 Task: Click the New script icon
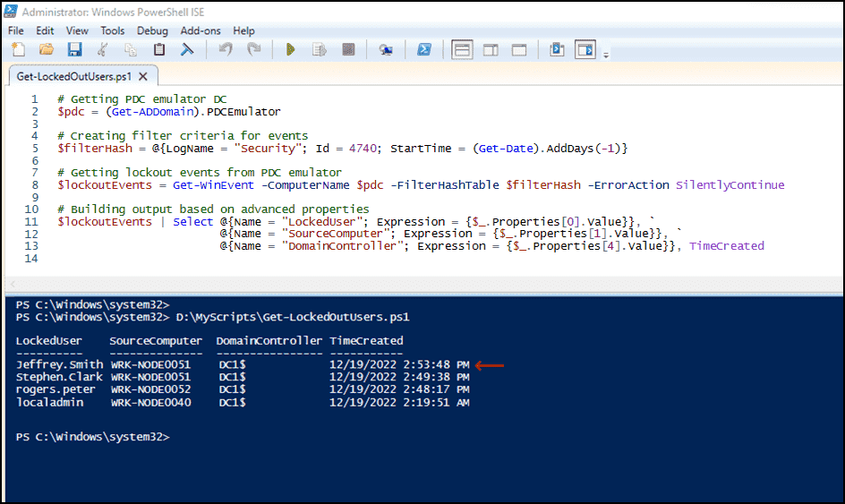(x=18, y=50)
